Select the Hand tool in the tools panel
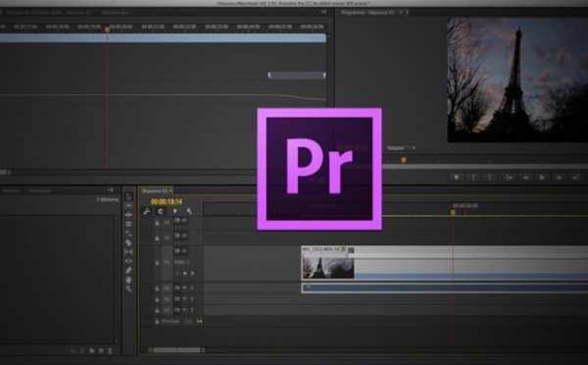This screenshot has height=365, width=588. pos(128,280)
